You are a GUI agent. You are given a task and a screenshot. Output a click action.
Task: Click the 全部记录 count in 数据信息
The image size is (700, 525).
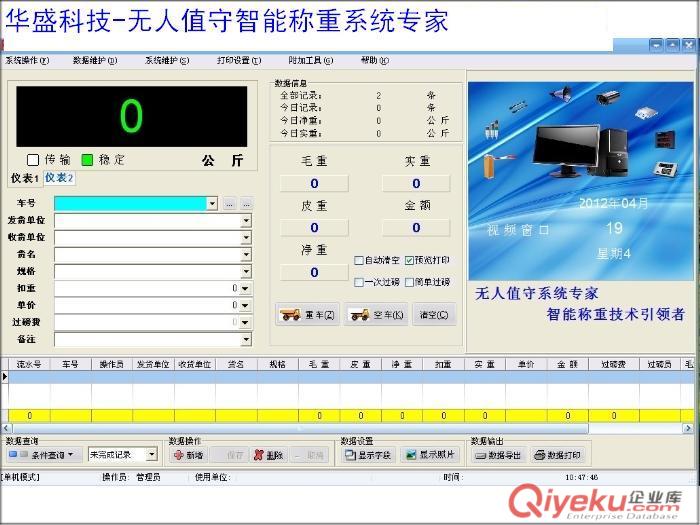pyautogui.click(x=379, y=96)
